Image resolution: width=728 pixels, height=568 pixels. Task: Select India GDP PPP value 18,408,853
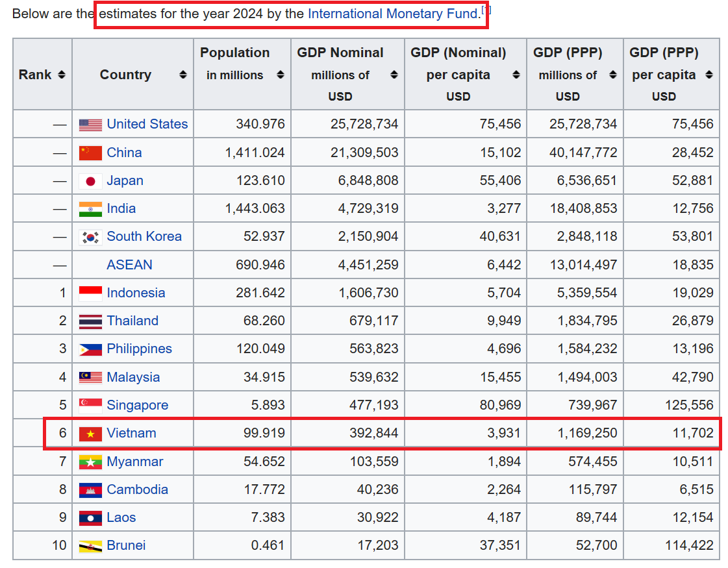click(x=584, y=208)
